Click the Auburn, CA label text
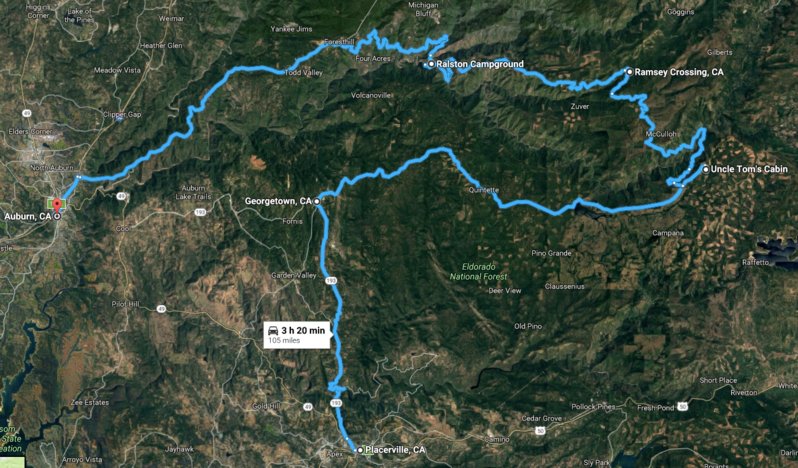 click(27, 216)
